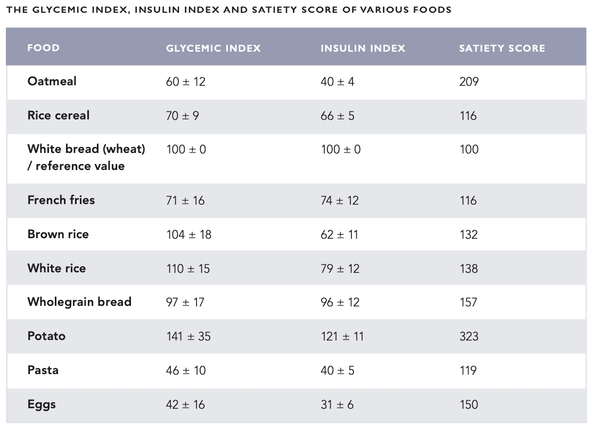Click the Oatmeal row label

52,81
